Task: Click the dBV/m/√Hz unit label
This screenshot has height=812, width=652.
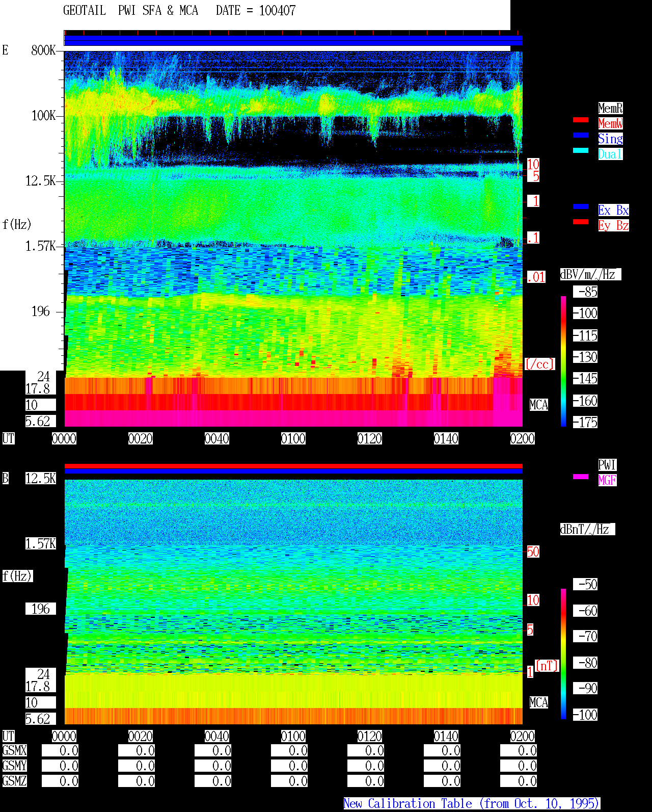Action: [590, 274]
